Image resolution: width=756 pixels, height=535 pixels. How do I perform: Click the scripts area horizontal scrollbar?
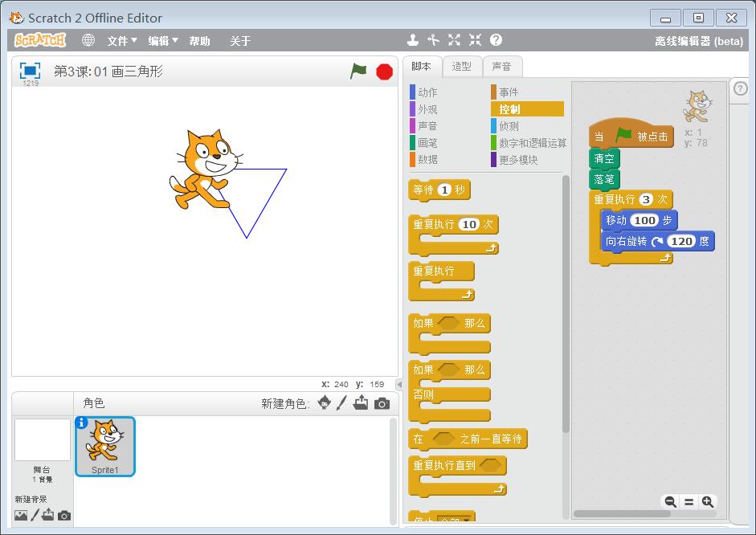622,514
